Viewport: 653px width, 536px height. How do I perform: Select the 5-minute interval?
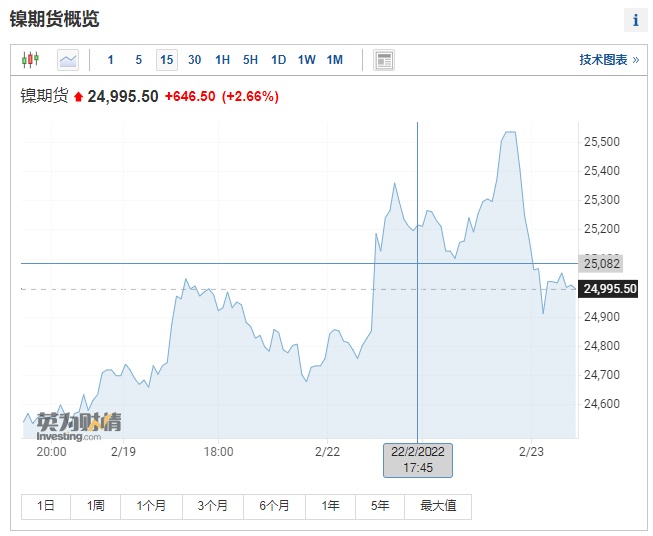(138, 60)
